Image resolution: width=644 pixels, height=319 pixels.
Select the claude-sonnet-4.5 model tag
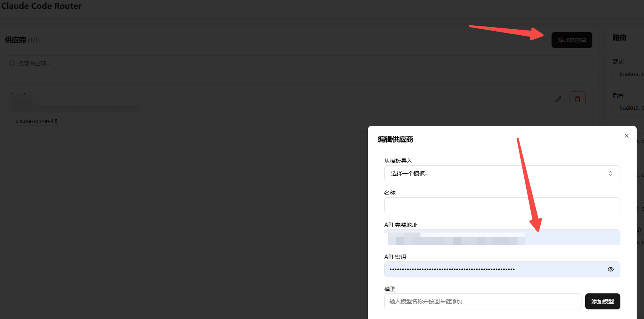tap(37, 121)
